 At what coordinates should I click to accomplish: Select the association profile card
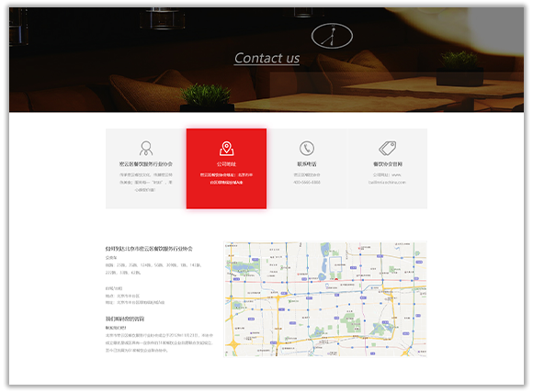(x=146, y=169)
